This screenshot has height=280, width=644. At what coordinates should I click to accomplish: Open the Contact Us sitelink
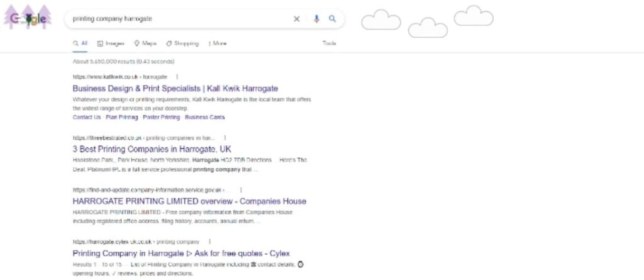click(87, 117)
